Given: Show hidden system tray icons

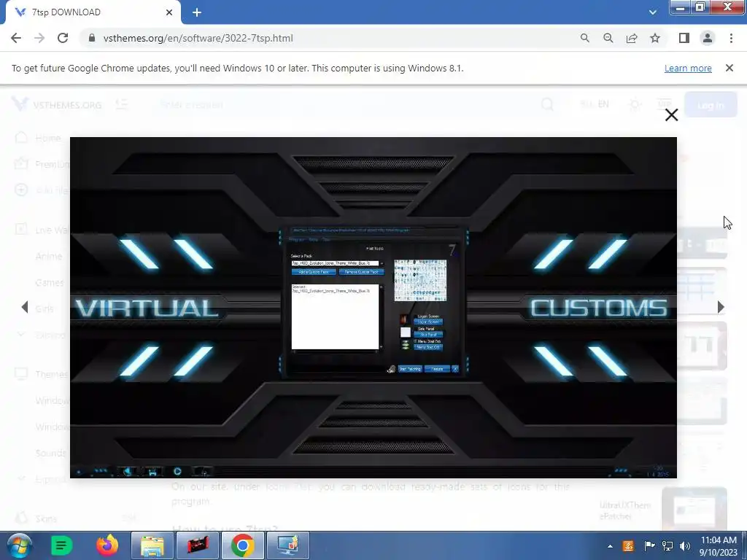Looking at the screenshot, I should click(611, 546).
